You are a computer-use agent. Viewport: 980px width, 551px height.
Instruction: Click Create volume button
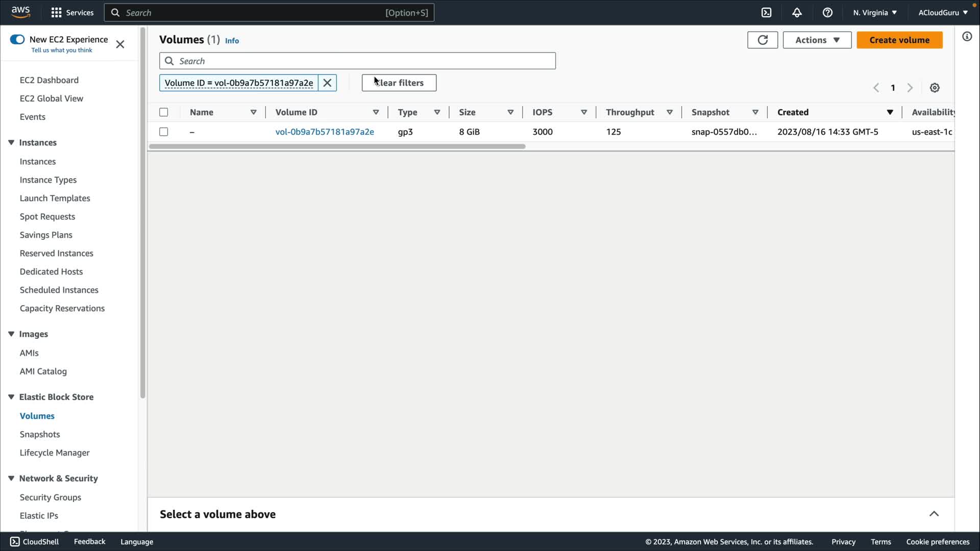pos(899,40)
